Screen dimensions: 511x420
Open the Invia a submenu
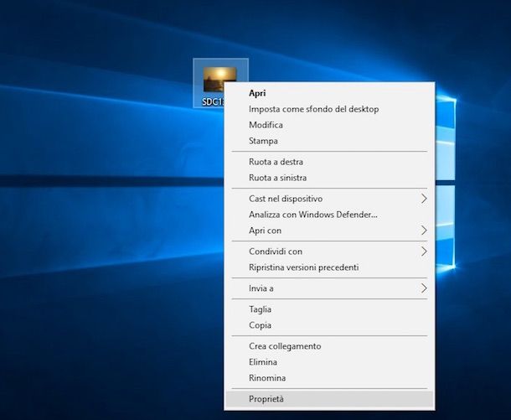(261, 288)
